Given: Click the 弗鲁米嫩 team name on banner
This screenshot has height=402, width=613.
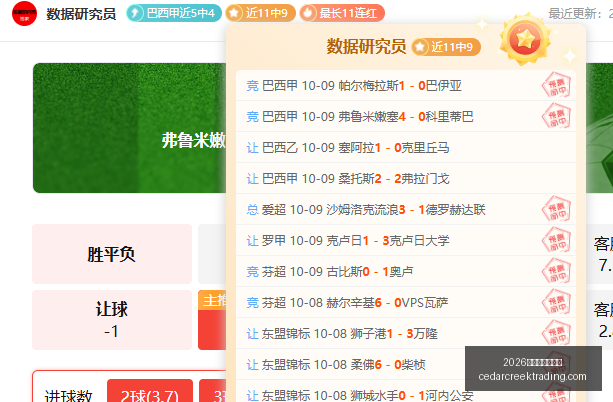Looking at the screenshot, I should [194, 140].
